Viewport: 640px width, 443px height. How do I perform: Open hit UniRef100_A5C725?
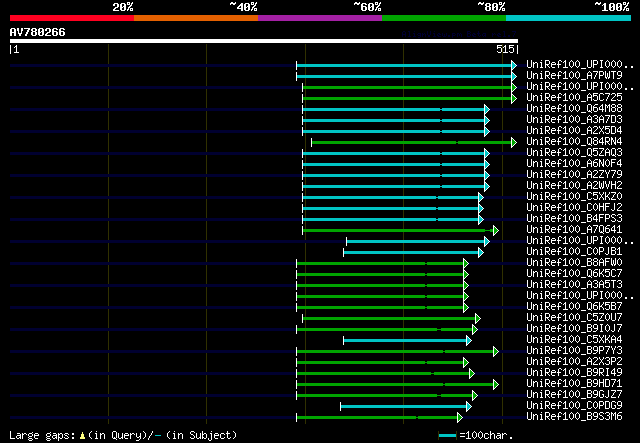click(x=574, y=98)
